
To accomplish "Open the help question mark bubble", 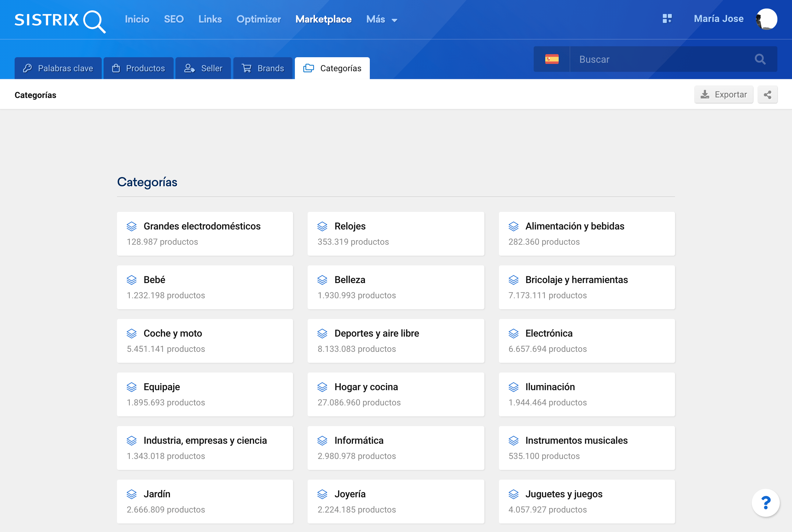I will pos(765,502).
